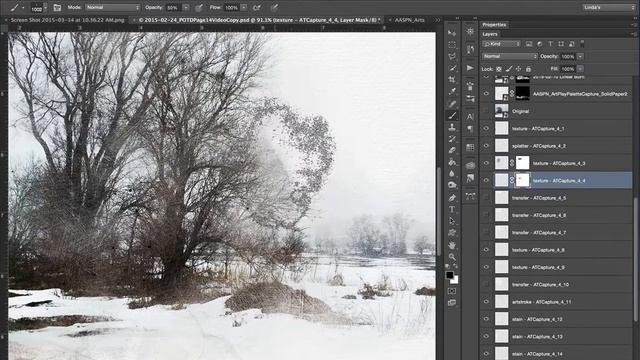Image resolution: width=640 pixels, height=360 pixels.
Task: Hide the splatter - ATCapture_4_2 layer
Action: click(x=486, y=146)
